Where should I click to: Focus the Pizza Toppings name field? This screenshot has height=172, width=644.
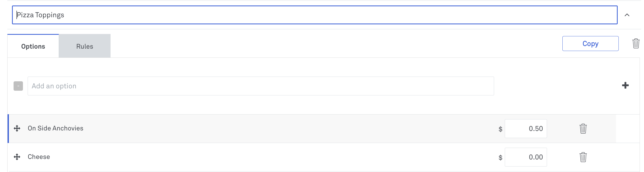click(315, 15)
